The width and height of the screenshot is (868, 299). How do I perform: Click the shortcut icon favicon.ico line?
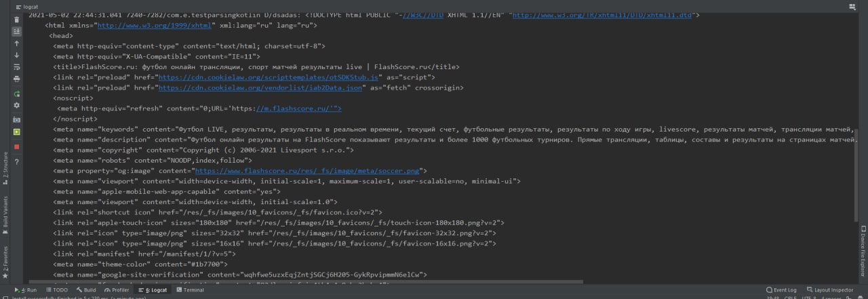pyautogui.click(x=218, y=213)
